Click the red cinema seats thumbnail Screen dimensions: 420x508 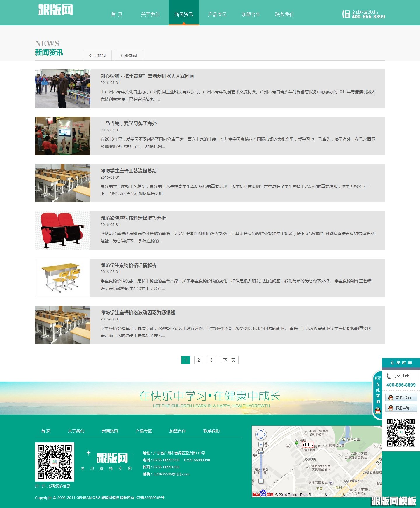[63, 231]
